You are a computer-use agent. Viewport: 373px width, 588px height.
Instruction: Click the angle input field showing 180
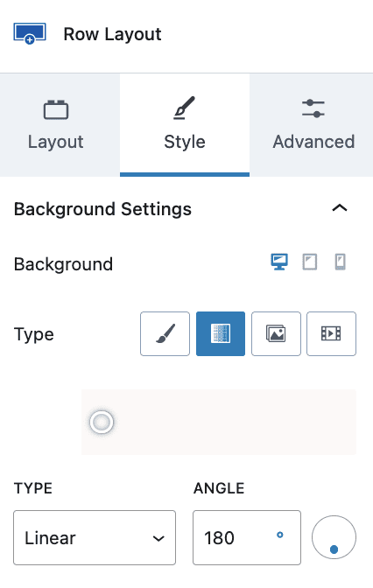pyautogui.click(x=247, y=538)
